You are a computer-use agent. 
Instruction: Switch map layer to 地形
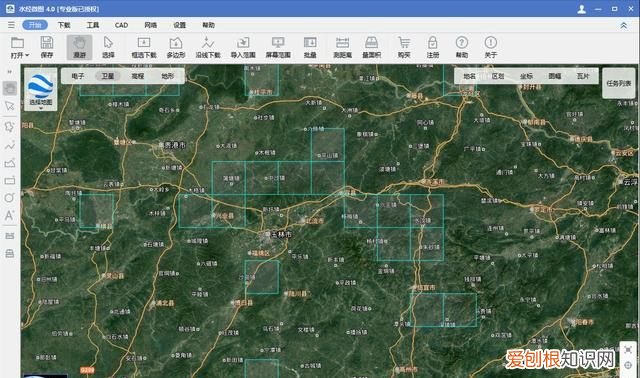pos(168,76)
